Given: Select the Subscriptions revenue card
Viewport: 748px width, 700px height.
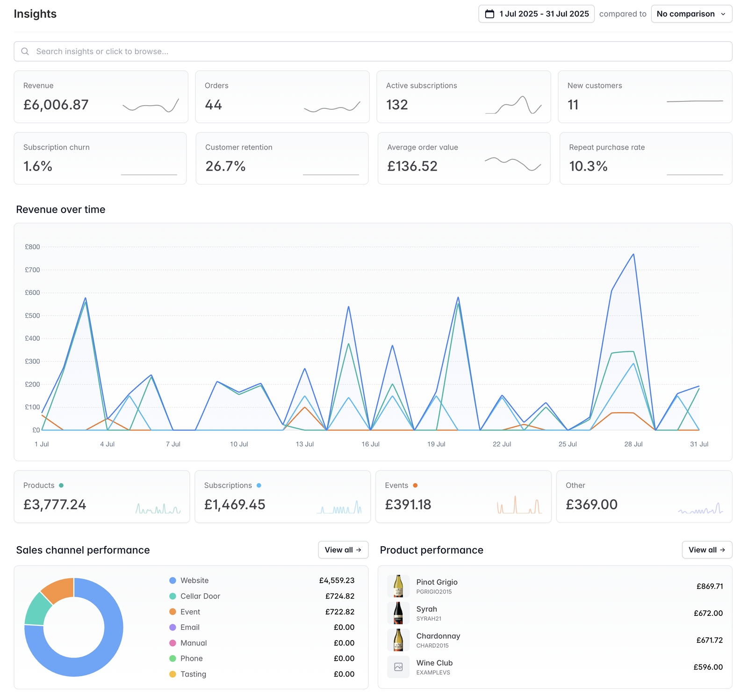Looking at the screenshot, I should pyautogui.click(x=282, y=496).
